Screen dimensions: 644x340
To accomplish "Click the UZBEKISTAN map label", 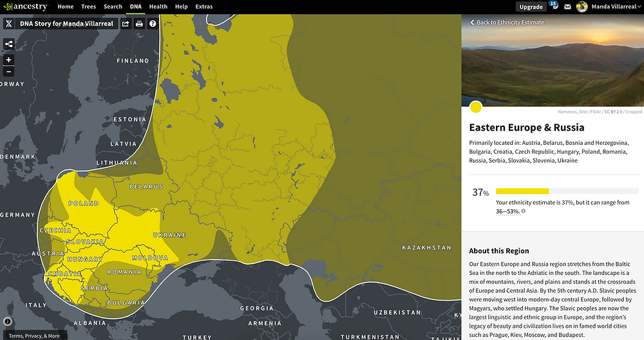I will 397,312.
